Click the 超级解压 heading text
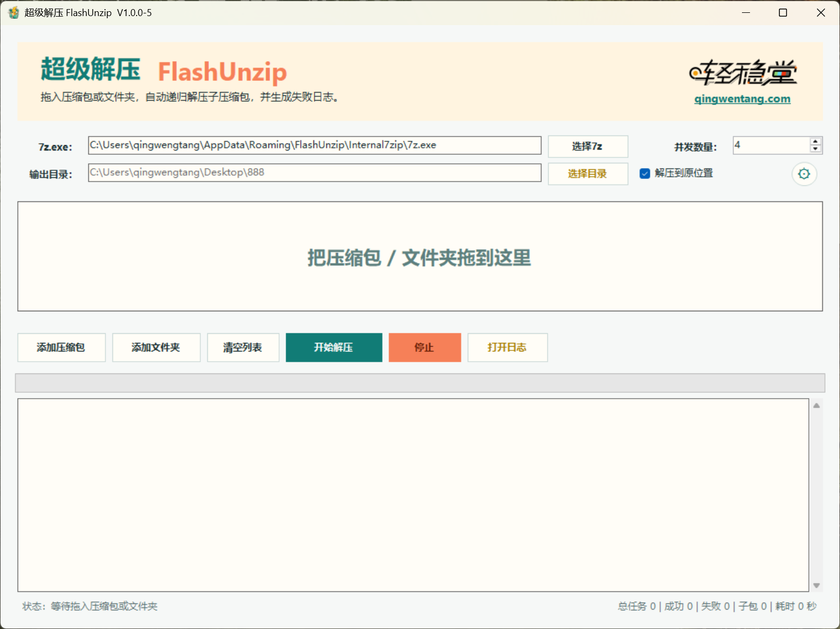The height and width of the screenshot is (629, 840). click(91, 70)
